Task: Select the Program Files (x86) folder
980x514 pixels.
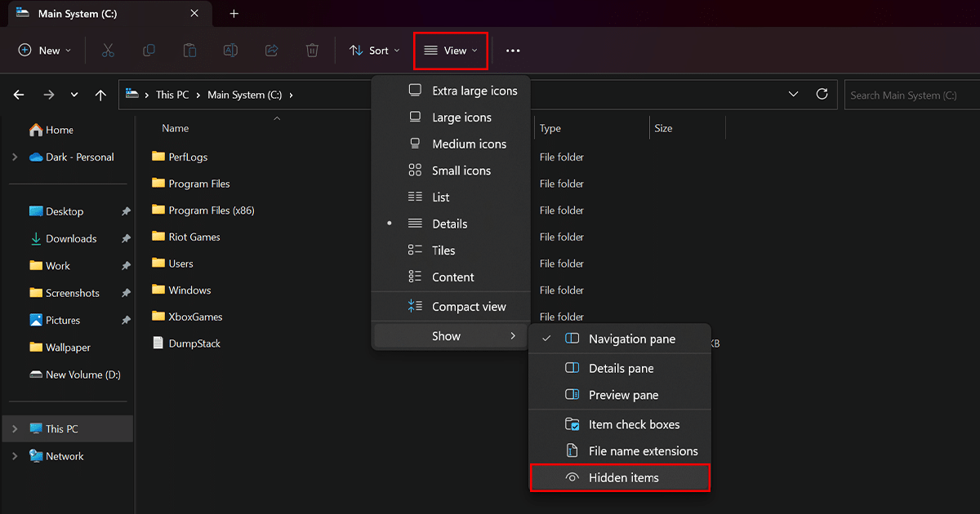Action: [211, 210]
